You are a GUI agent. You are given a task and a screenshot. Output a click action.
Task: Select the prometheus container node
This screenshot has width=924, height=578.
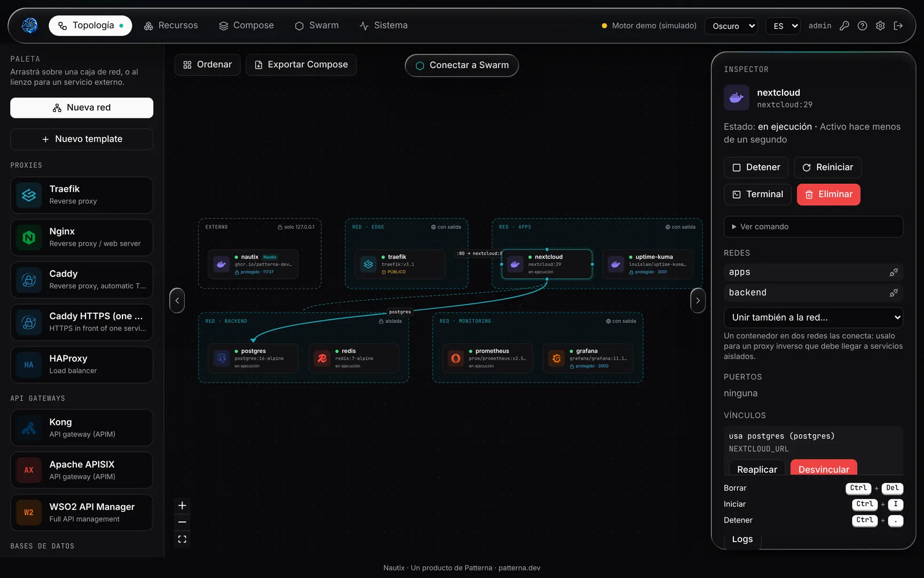(x=487, y=358)
